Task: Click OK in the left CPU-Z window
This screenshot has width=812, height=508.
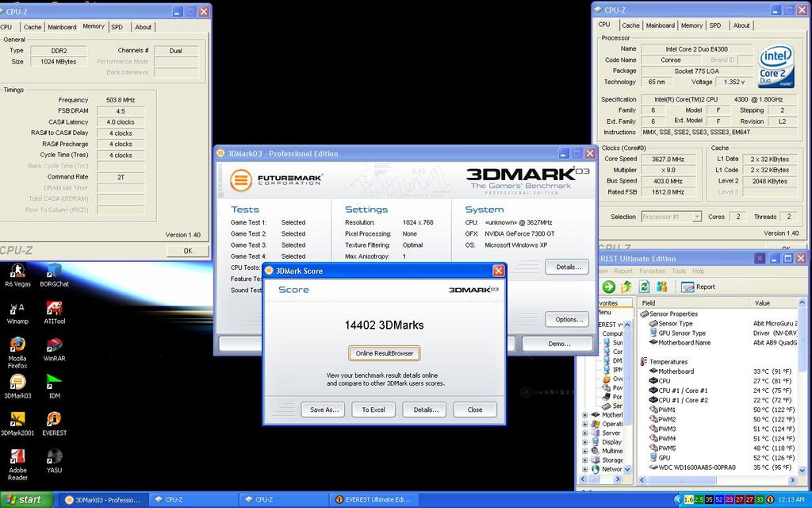Action: pyautogui.click(x=188, y=251)
